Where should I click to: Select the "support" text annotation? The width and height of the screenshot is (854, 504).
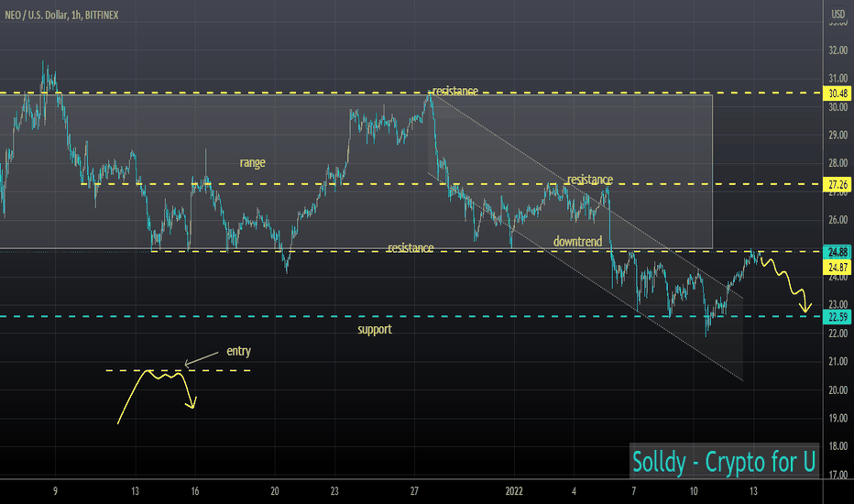click(375, 330)
